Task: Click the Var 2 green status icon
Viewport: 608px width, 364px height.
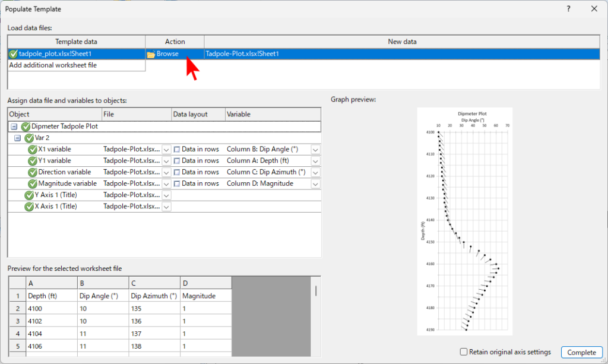Action: (x=29, y=138)
